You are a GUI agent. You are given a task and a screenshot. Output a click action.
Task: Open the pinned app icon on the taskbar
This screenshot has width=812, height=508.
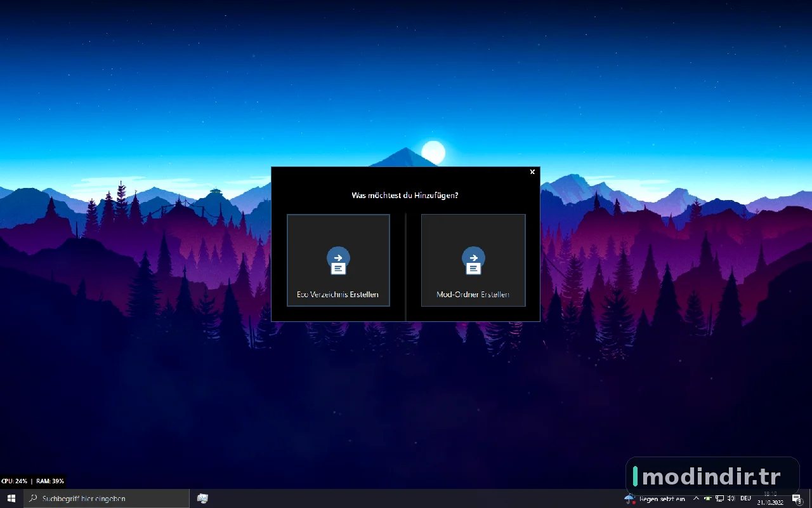tap(202, 498)
